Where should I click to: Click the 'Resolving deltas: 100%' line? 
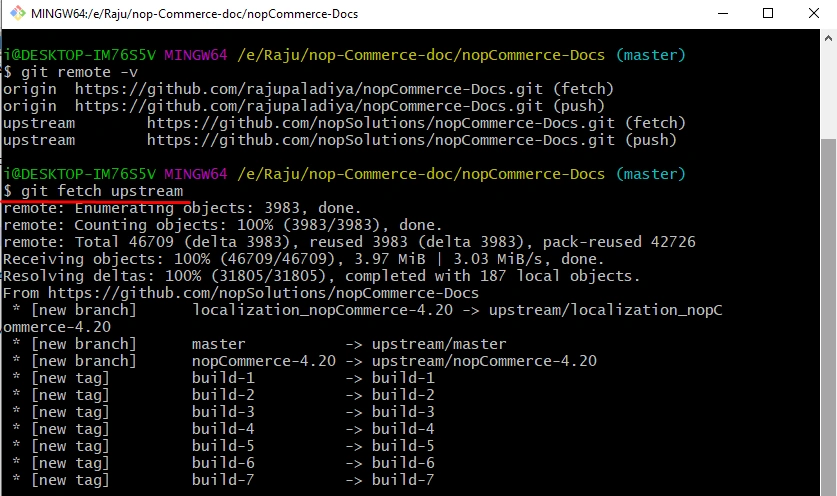[x=321, y=277]
